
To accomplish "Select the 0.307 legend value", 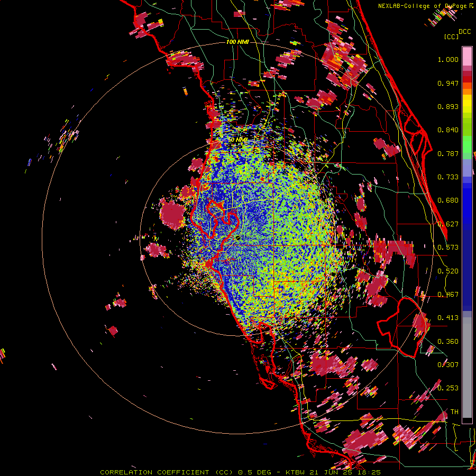I will [448, 365].
